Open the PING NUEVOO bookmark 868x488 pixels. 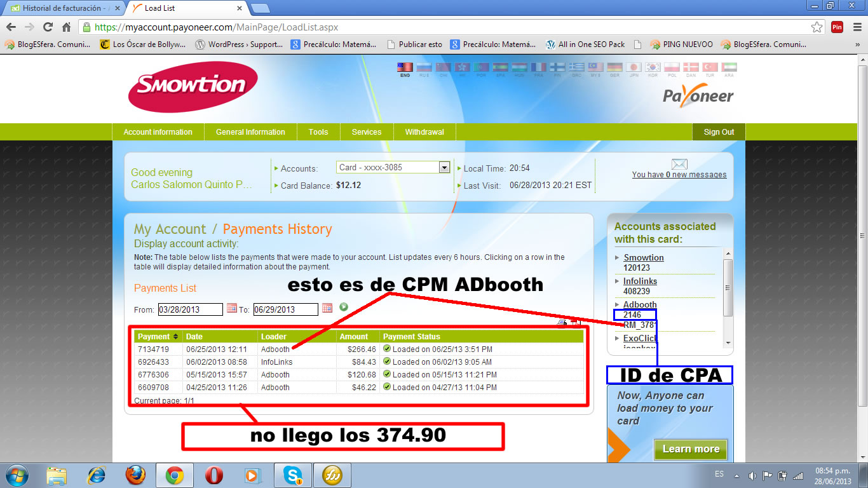[682, 44]
